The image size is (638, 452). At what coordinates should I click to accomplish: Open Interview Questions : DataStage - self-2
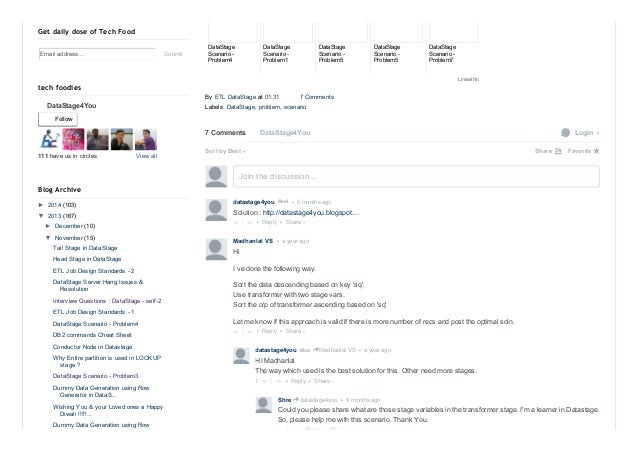point(107,301)
